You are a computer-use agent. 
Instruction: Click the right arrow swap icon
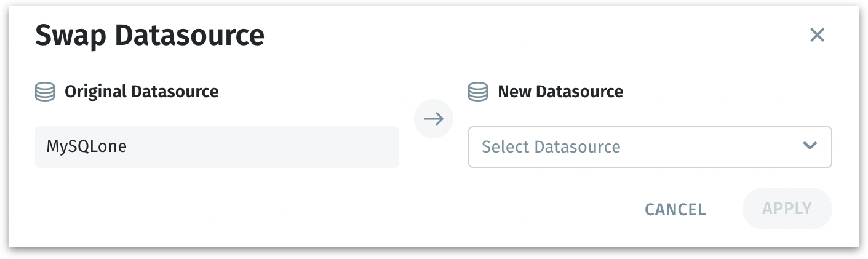point(434,119)
